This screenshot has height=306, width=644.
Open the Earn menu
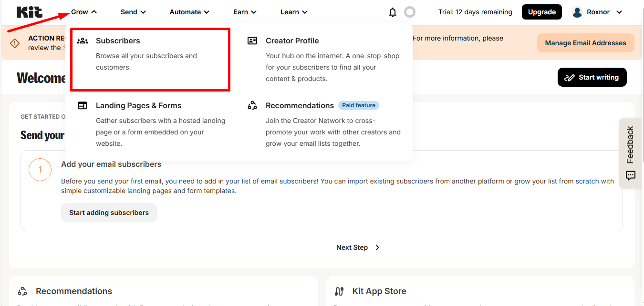click(x=245, y=12)
